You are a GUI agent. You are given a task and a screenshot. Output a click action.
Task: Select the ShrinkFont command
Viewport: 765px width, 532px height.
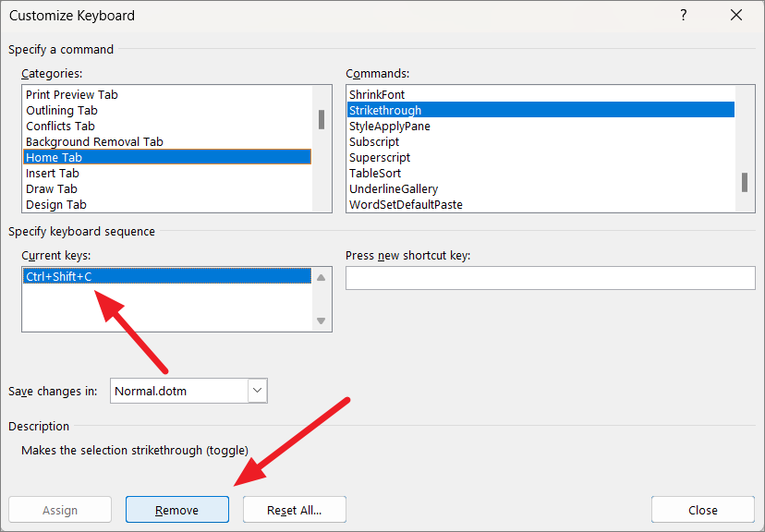[377, 94]
